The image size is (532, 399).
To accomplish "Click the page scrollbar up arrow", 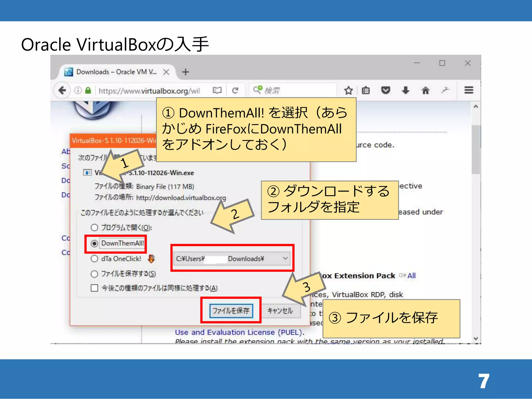I will (476, 107).
